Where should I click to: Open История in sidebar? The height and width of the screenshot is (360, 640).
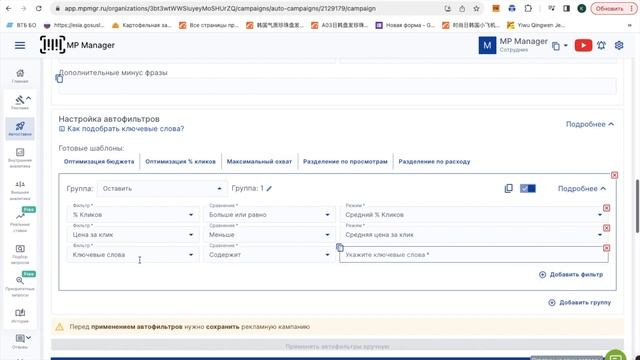(20, 316)
